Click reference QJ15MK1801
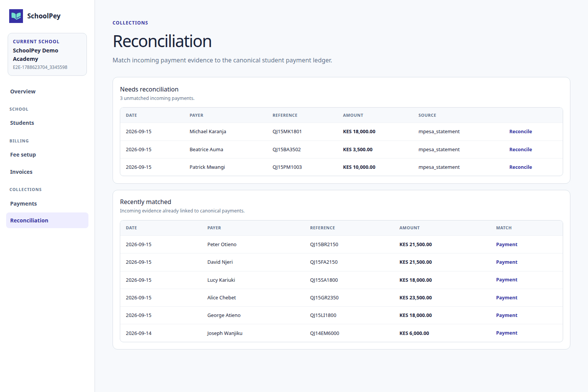Image resolution: width=588 pixels, height=392 pixels. pos(287,132)
